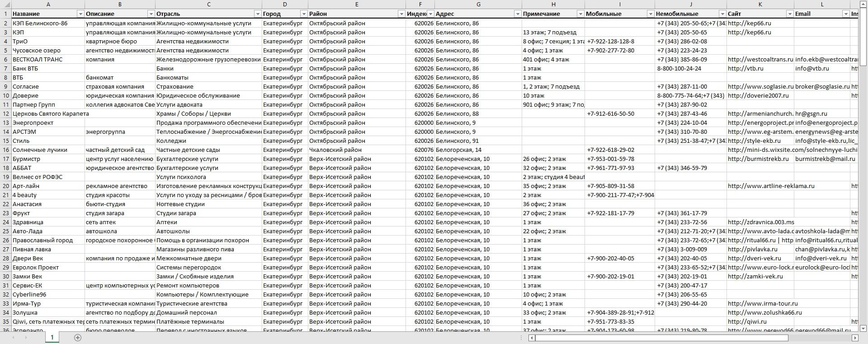Open the Немобильные column filter dropdown

coord(722,14)
